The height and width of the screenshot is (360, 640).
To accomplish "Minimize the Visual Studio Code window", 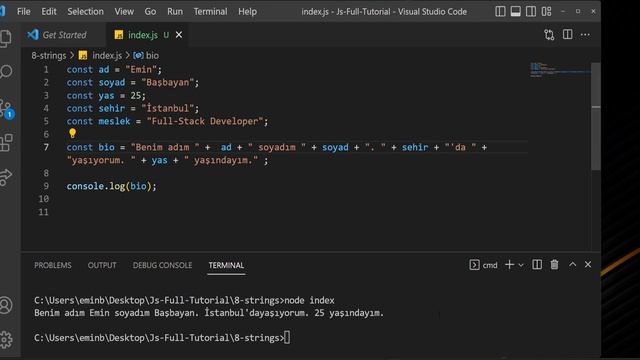I will [x=563, y=11].
